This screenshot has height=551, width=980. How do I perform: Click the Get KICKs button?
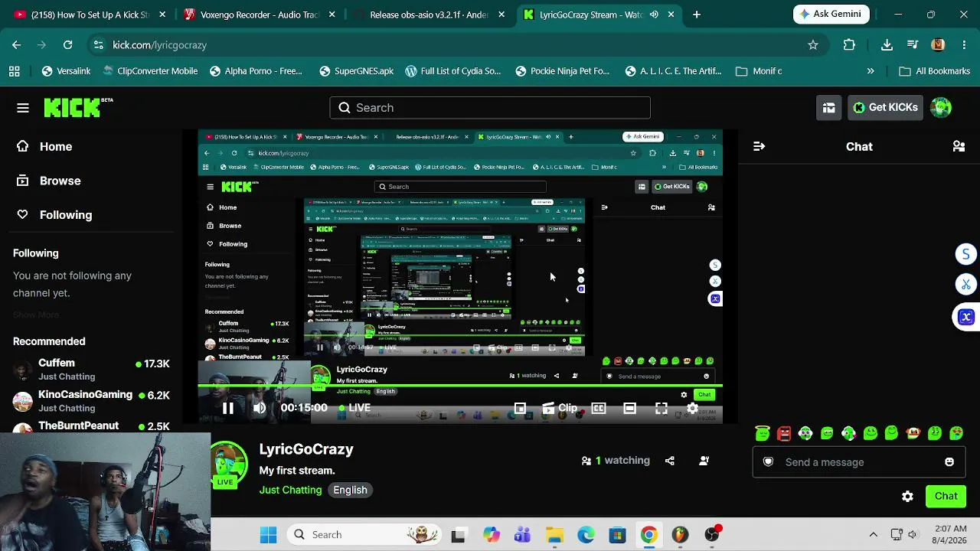point(885,108)
